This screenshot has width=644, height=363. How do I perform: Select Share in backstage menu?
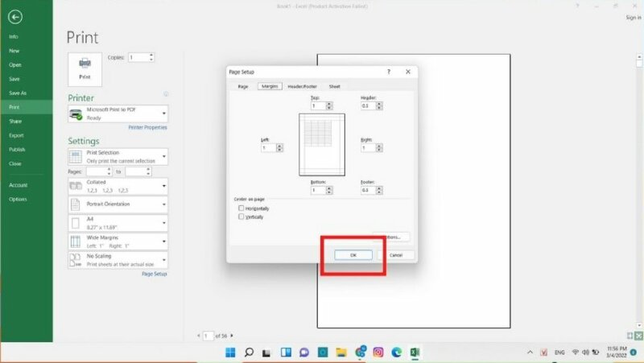coord(15,122)
